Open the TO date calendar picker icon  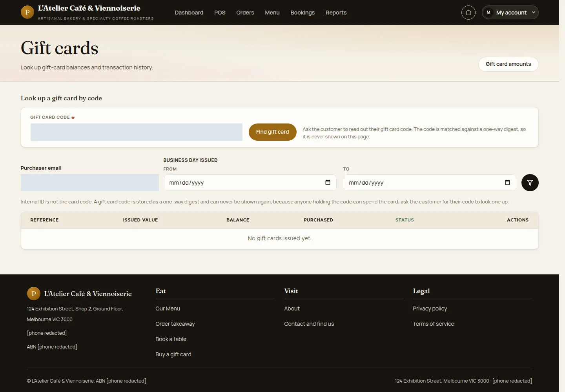[507, 183]
